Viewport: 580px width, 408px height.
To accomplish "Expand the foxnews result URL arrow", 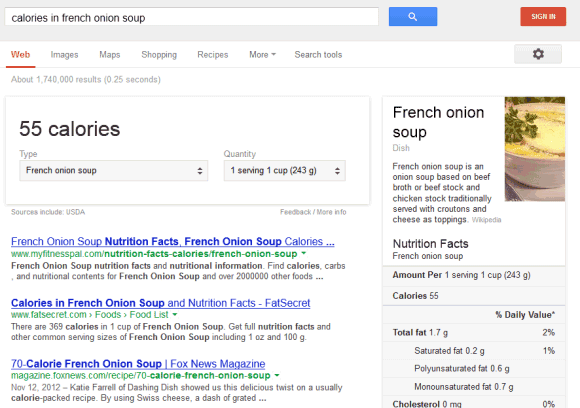I will [277, 375].
